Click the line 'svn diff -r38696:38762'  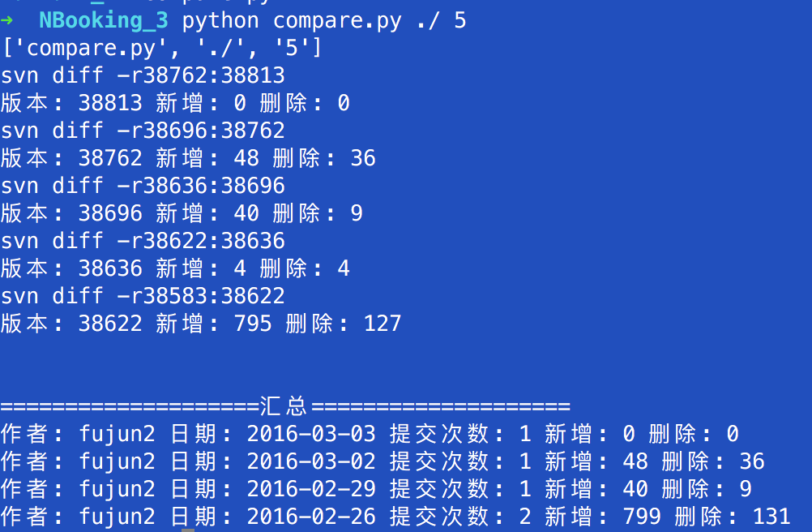tap(143, 131)
